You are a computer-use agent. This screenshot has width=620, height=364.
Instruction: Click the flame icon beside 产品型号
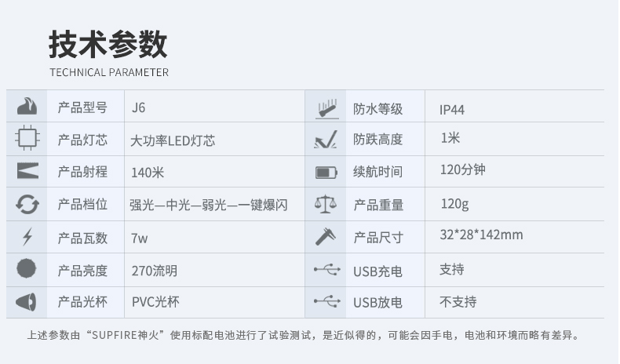pyautogui.click(x=27, y=106)
